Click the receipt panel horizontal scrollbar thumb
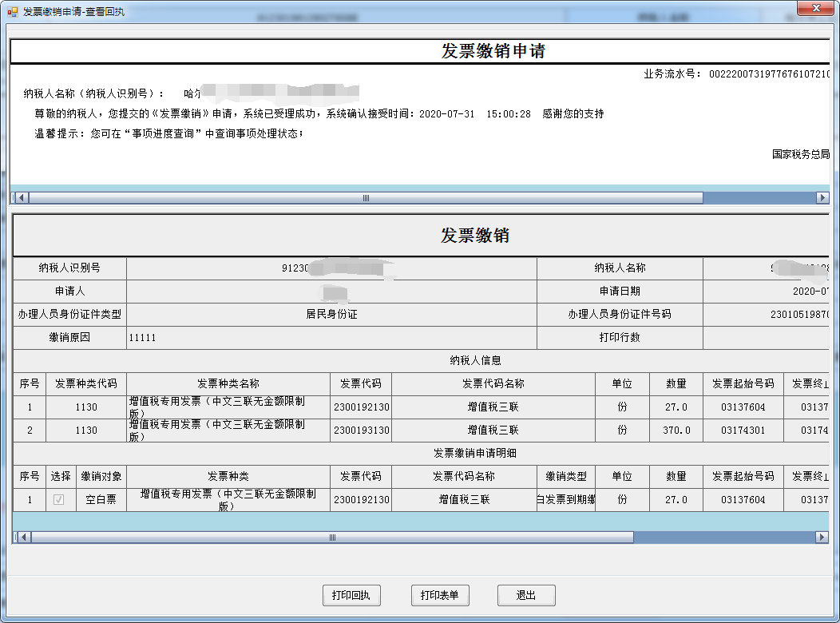This screenshot has height=623, width=840. click(366, 197)
